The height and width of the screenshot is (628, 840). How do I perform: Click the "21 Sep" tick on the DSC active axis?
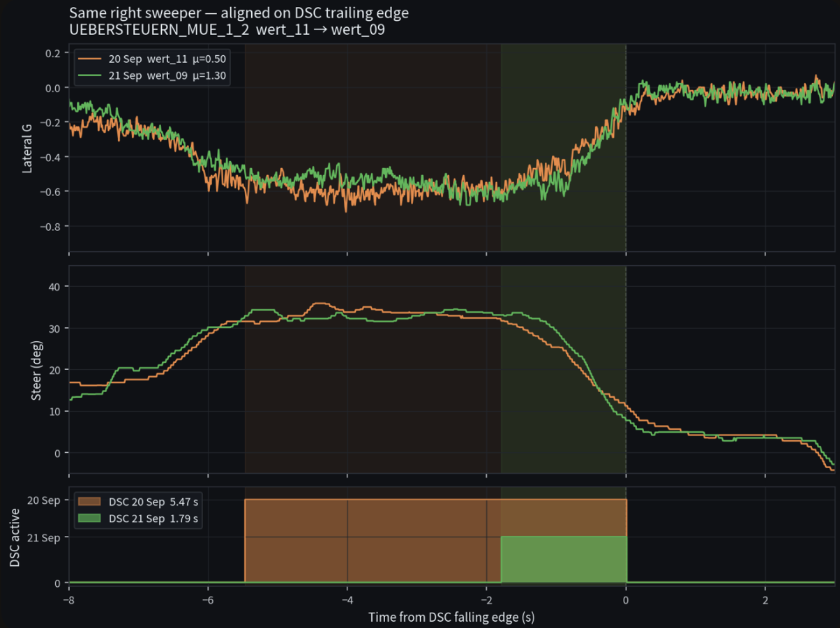pos(43,537)
